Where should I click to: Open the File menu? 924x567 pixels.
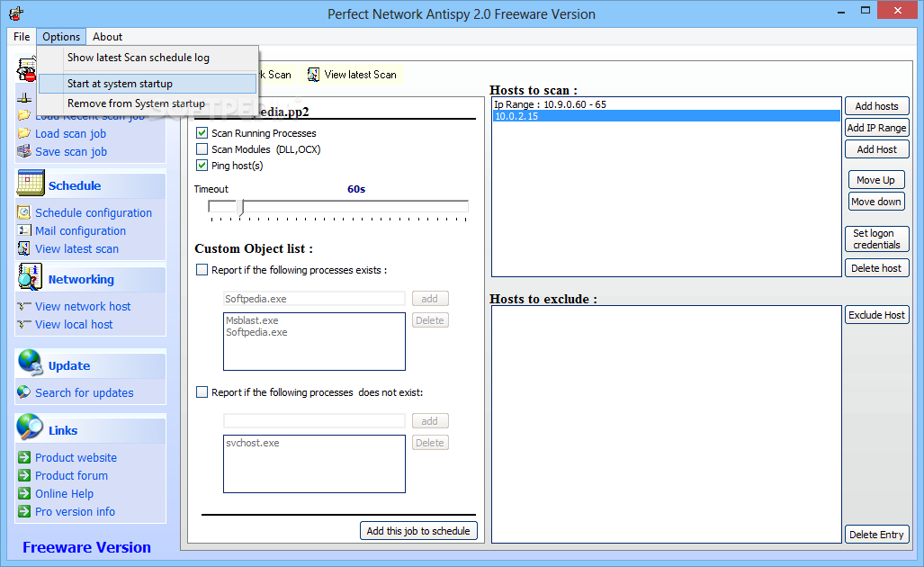pos(22,37)
